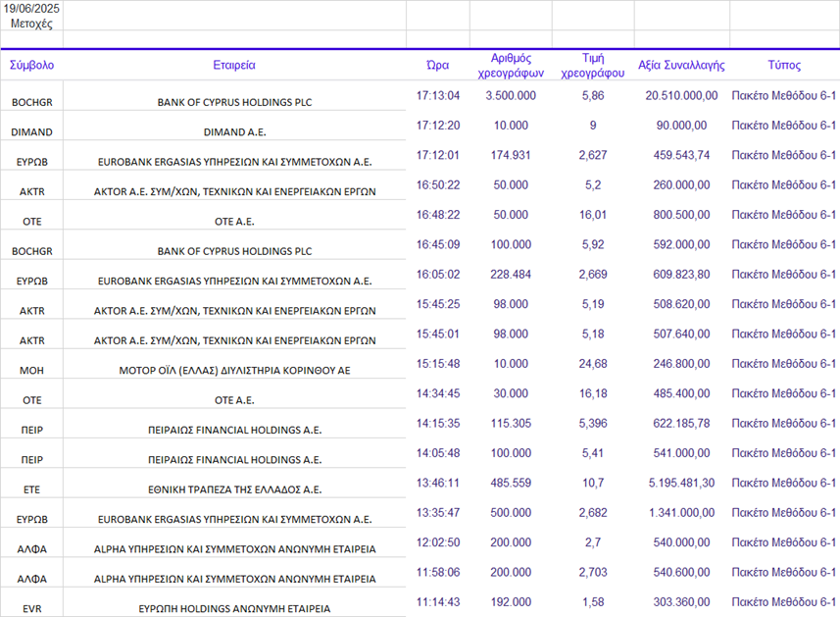Click the Μετοχές label cell
Image resolution: width=840 pixels, height=617 pixels.
coord(31,23)
